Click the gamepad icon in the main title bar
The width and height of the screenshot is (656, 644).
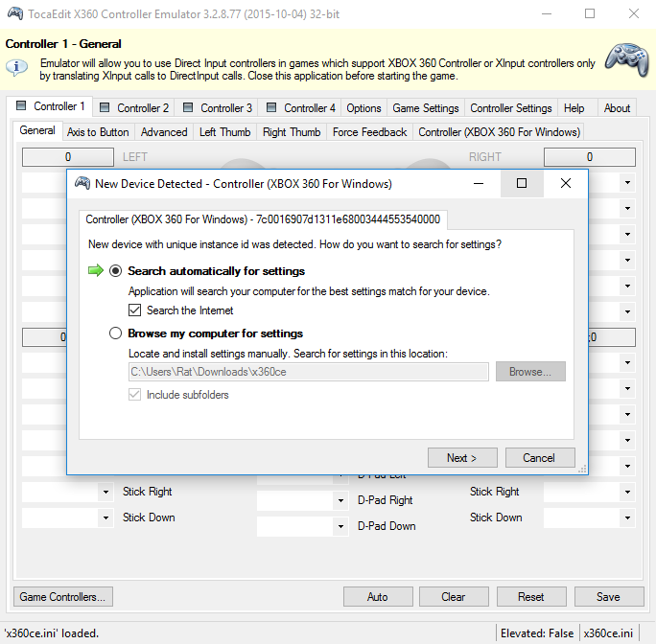click(15, 13)
